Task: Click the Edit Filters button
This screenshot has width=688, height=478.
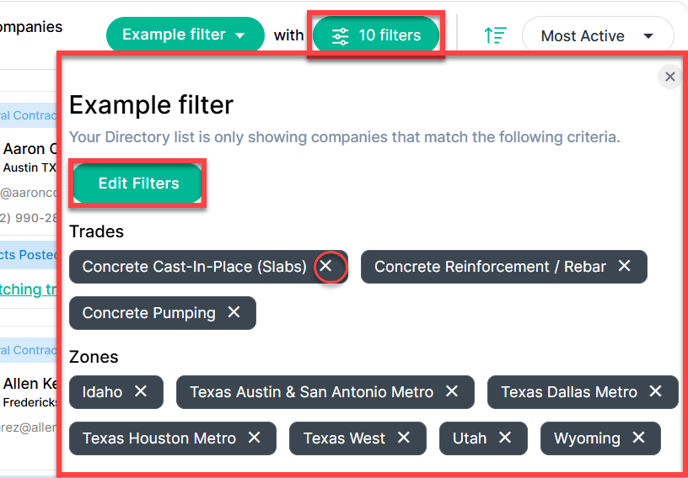Action: (138, 183)
